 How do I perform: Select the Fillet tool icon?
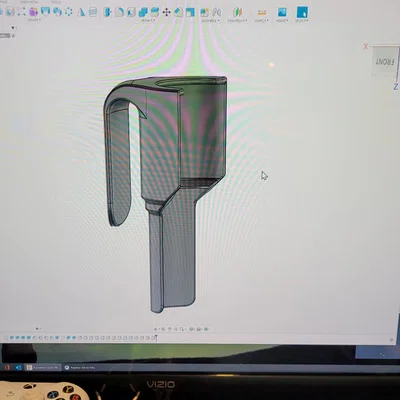[x=119, y=12]
